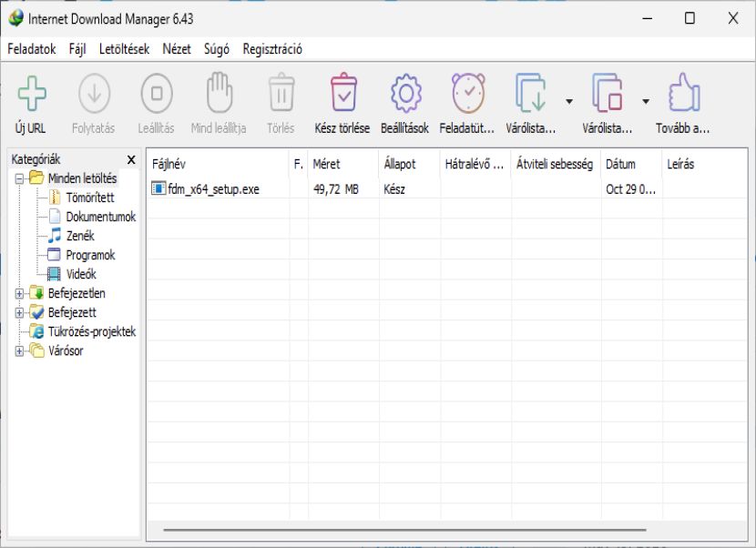
Task: Sort by the Leírás column header
Action: [x=705, y=165]
